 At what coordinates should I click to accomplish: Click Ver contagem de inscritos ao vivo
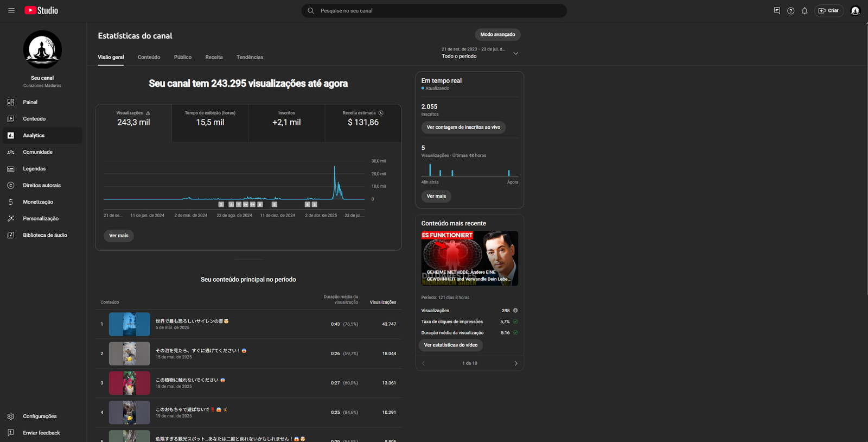coord(463,127)
